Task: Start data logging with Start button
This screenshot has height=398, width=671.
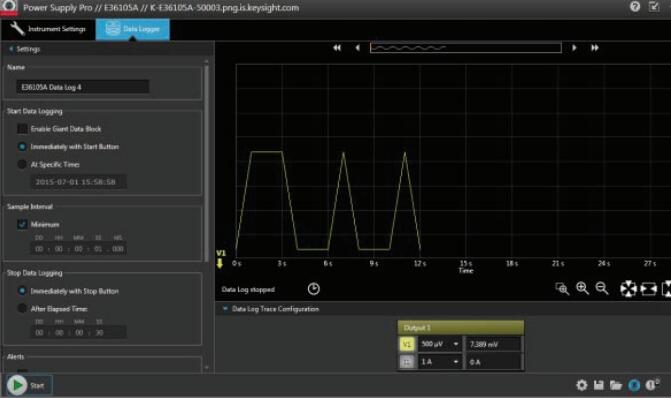Action: [x=28, y=385]
